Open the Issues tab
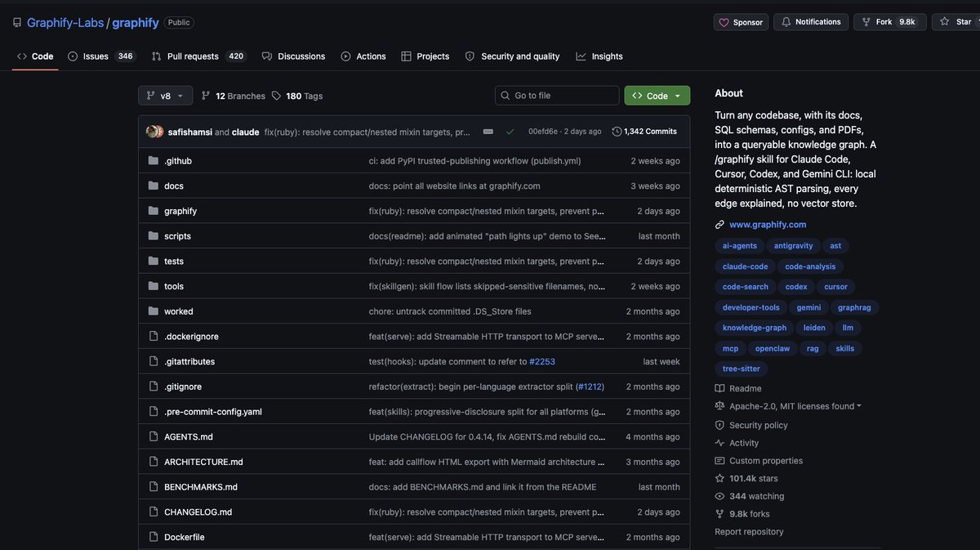The width and height of the screenshot is (980, 550). (x=101, y=56)
